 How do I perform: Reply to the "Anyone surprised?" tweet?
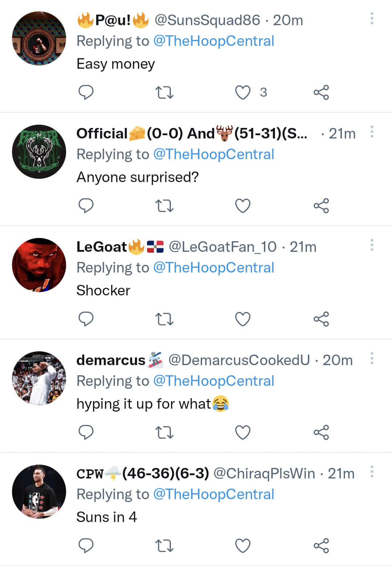click(86, 206)
